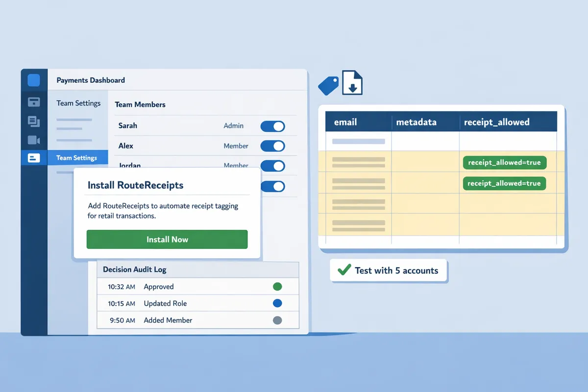Open the messages sidebar icon
Screen dimensions: 588x392
pyautogui.click(x=34, y=121)
